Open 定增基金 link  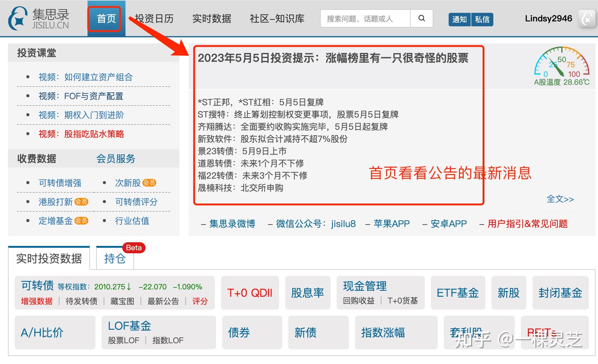pos(56,221)
